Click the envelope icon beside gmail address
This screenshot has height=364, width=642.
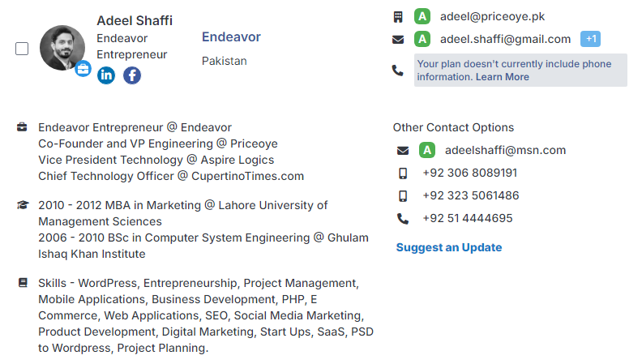coord(398,40)
